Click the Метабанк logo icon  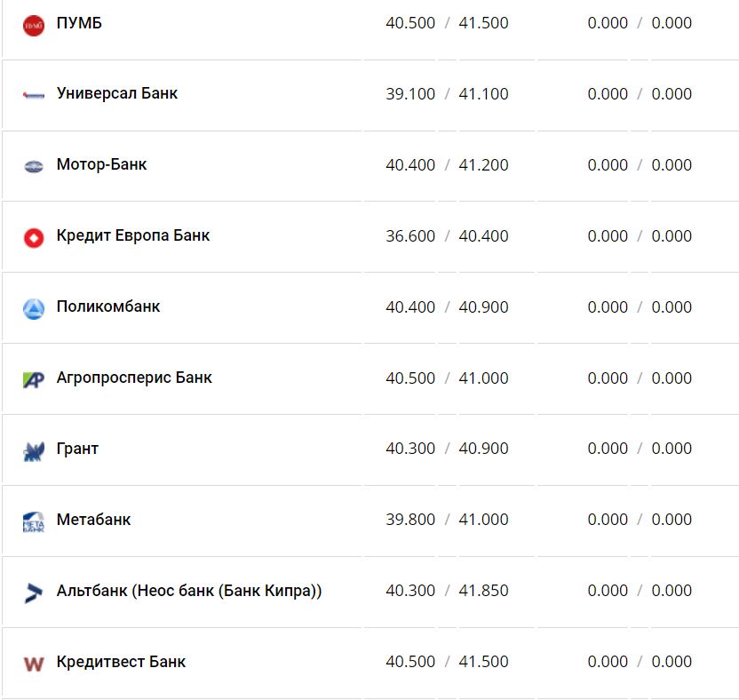click(34, 521)
